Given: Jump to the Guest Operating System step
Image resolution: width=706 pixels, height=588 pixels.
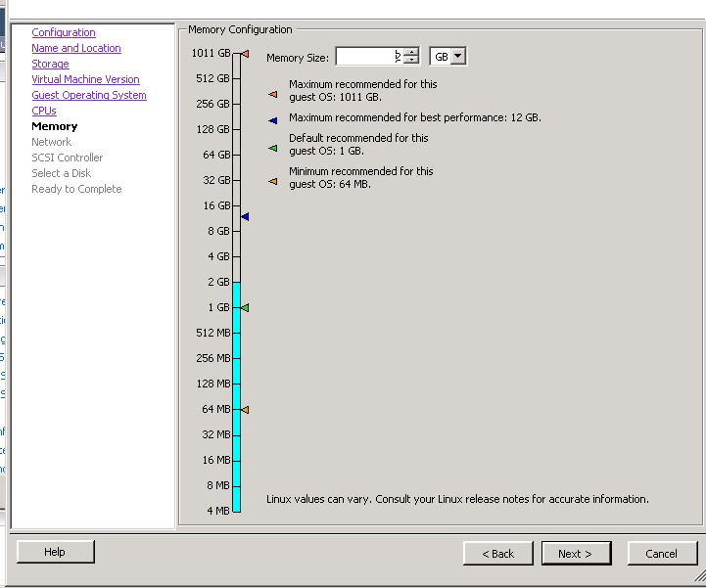Looking at the screenshot, I should pyautogui.click(x=89, y=95).
